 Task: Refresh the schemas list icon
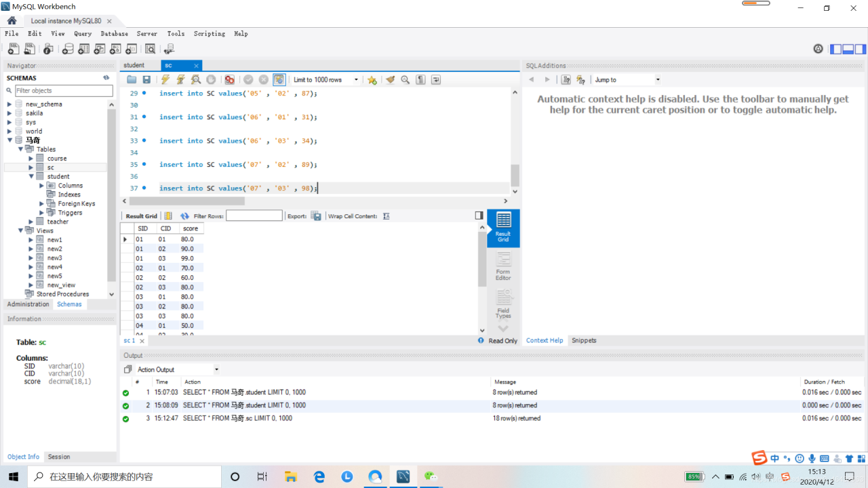point(106,78)
